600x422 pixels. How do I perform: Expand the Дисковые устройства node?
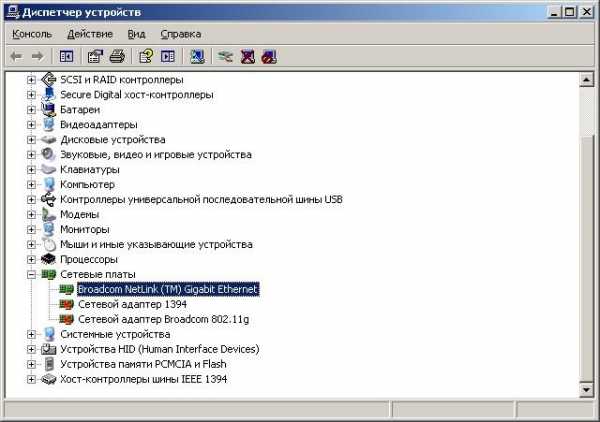(x=31, y=140)
